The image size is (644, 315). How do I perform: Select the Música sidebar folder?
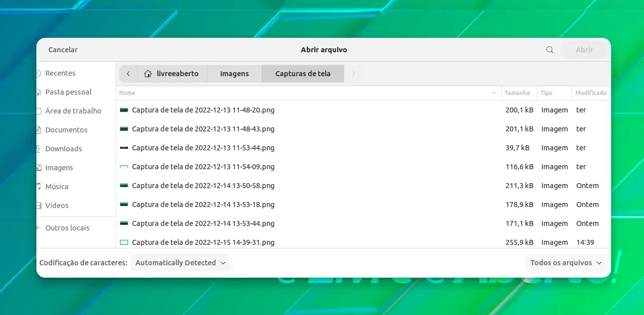[x=57, y=187]
